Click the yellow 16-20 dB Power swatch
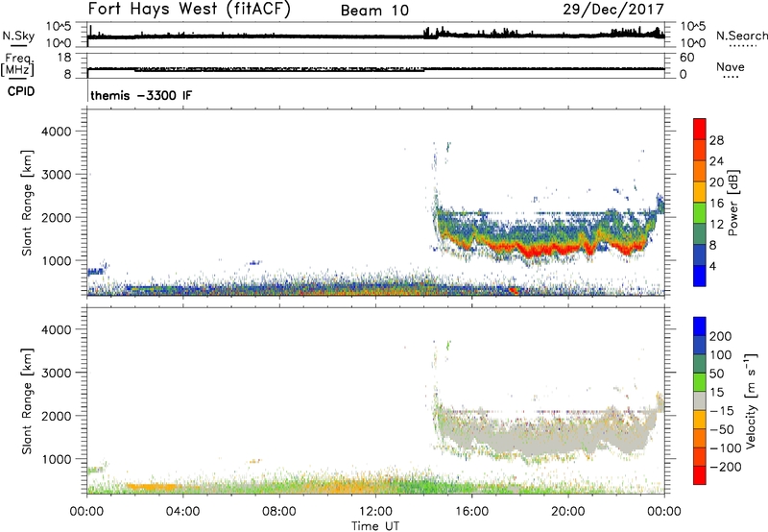 click(x=700, y=191)
